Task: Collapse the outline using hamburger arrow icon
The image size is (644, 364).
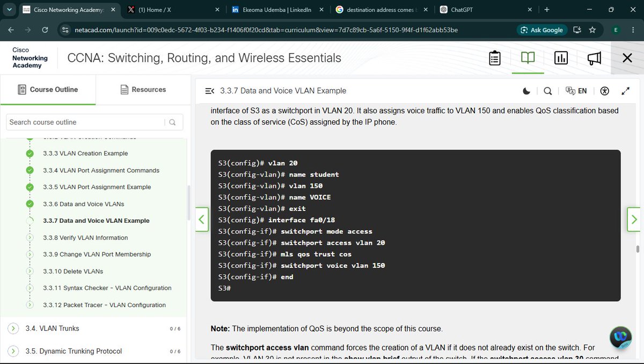Action: click(x=210, y=91)
